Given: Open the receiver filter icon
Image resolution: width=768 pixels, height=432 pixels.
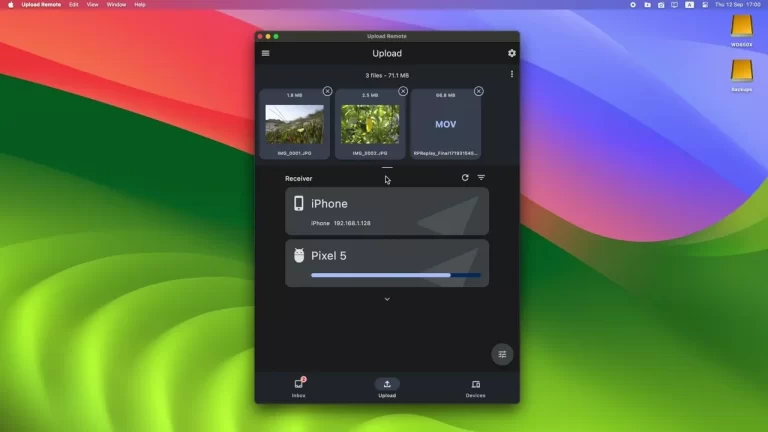Looking at the screenshot, I should tap(481, 178).
